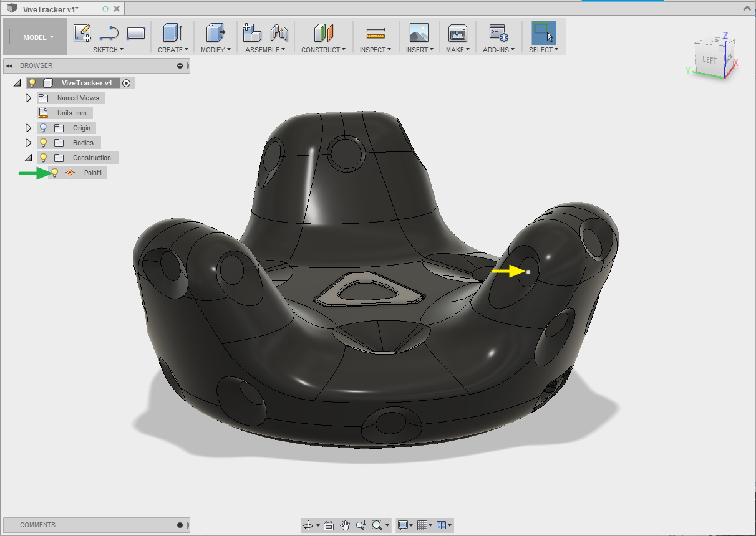Expand the Named Views folder
This screenshot has height=536, width=756.
(28, 98)
